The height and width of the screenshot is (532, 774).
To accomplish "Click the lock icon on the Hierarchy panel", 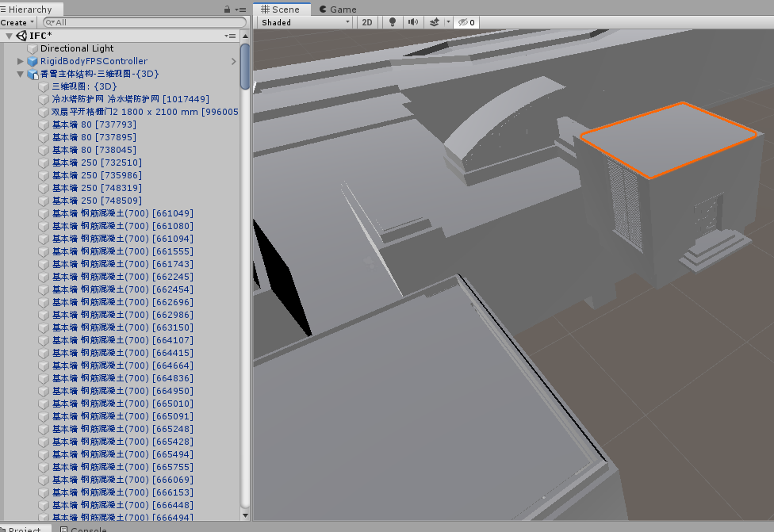I will point(228,9).
